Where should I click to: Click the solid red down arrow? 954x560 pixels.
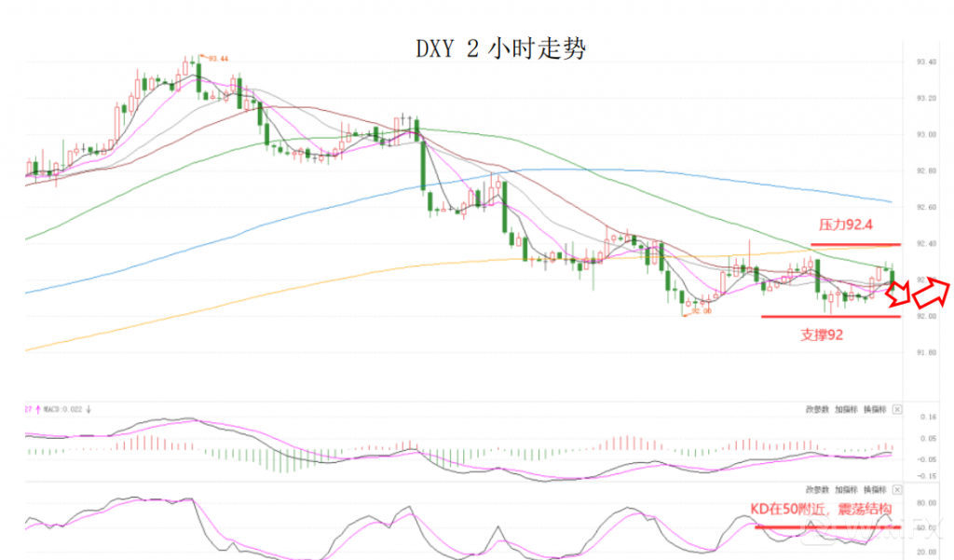tap(898, 294)
